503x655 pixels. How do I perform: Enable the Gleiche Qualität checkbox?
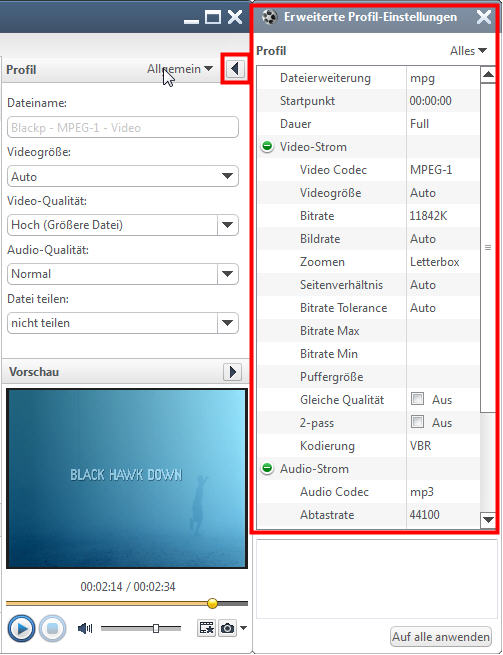coord(417,399)
